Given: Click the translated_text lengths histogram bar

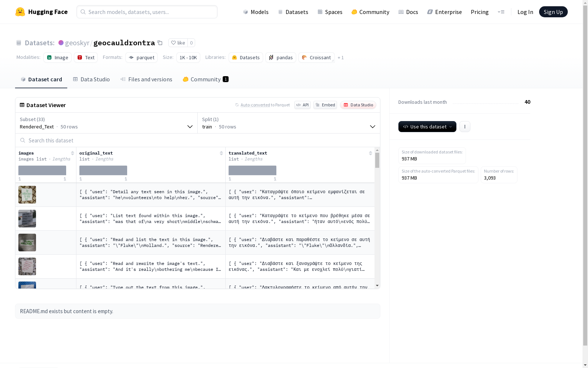Looking at the screenshot, I should tap(252, 170).
